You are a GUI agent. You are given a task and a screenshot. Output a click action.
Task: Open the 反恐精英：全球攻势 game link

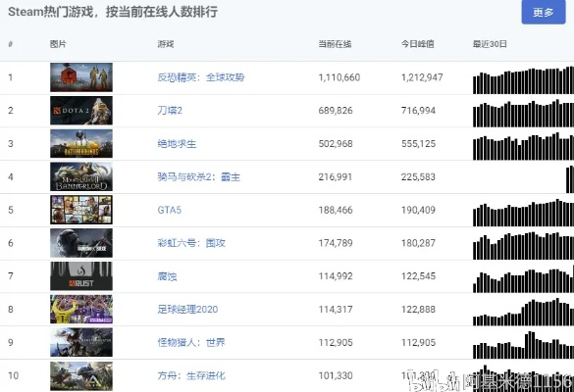[x=201, y=77]
